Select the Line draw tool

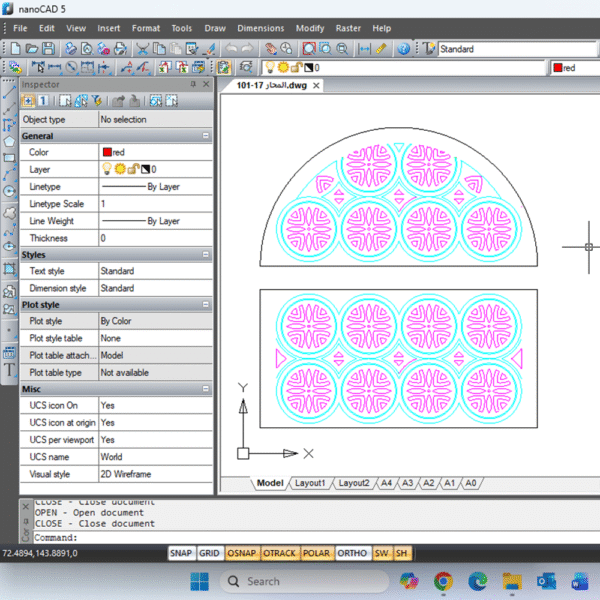[9, 91]
